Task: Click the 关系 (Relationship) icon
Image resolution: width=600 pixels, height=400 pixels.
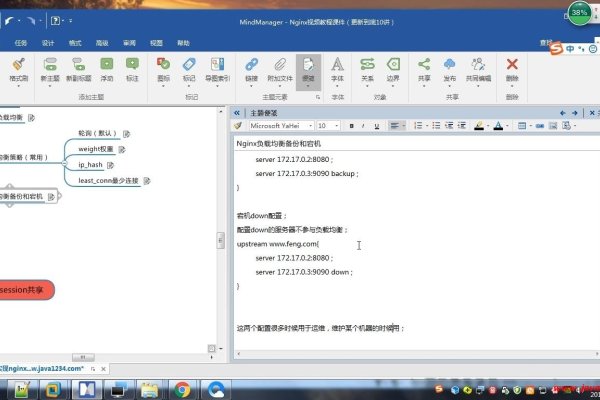Action: [x=367, y=66]
